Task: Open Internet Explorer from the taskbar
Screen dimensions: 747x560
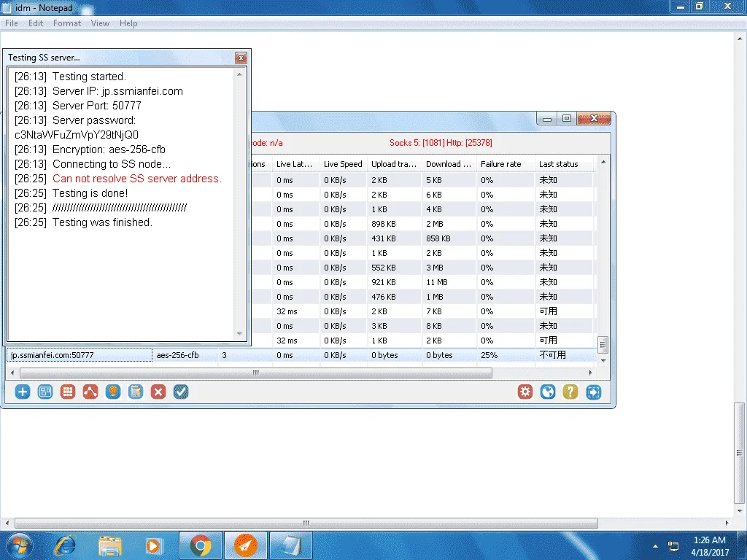Action: 65,545
